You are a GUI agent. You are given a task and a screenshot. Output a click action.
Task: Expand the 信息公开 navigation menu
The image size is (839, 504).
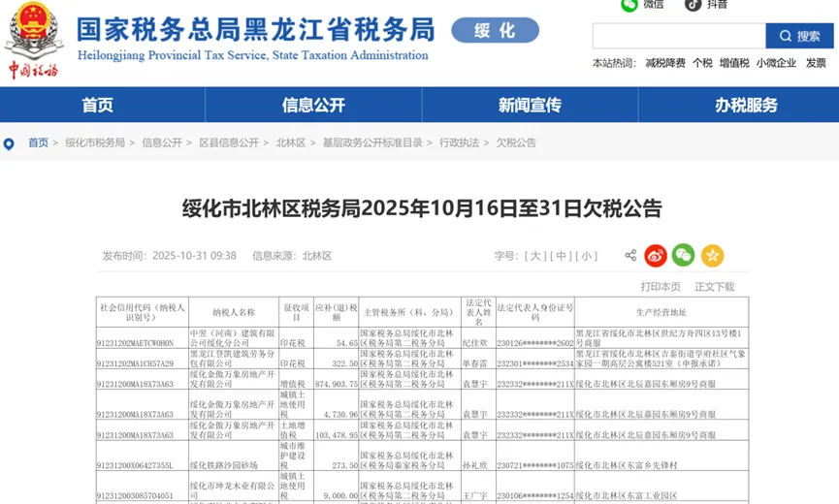(x=313, y=106)
